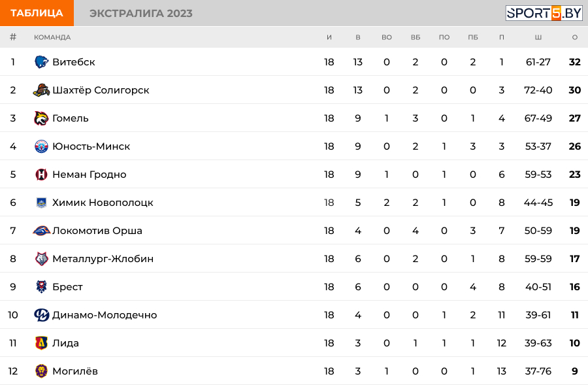This screenshot has width=588, height=385.
Task: Open the SPORT5.BY logo link
Action: coord(544,13)
